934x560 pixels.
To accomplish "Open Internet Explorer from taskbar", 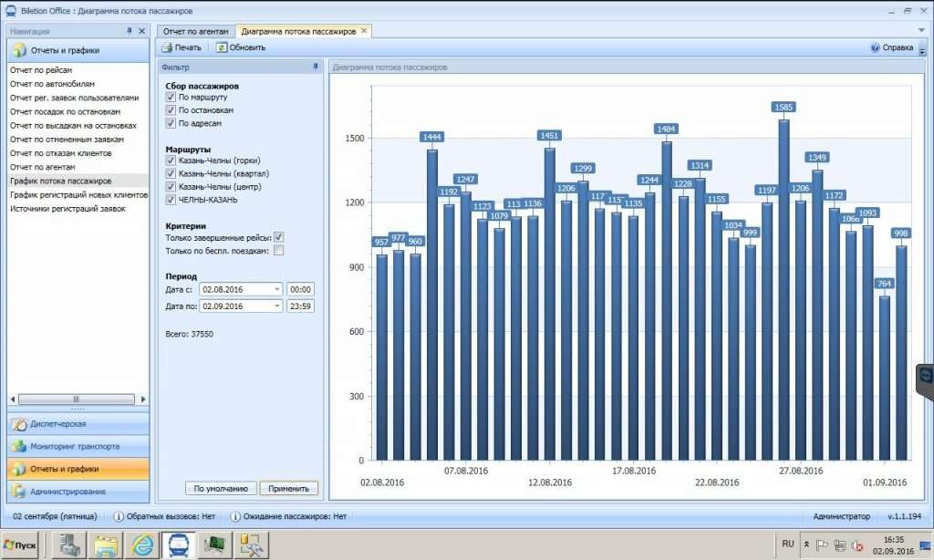I will [142, 545].
